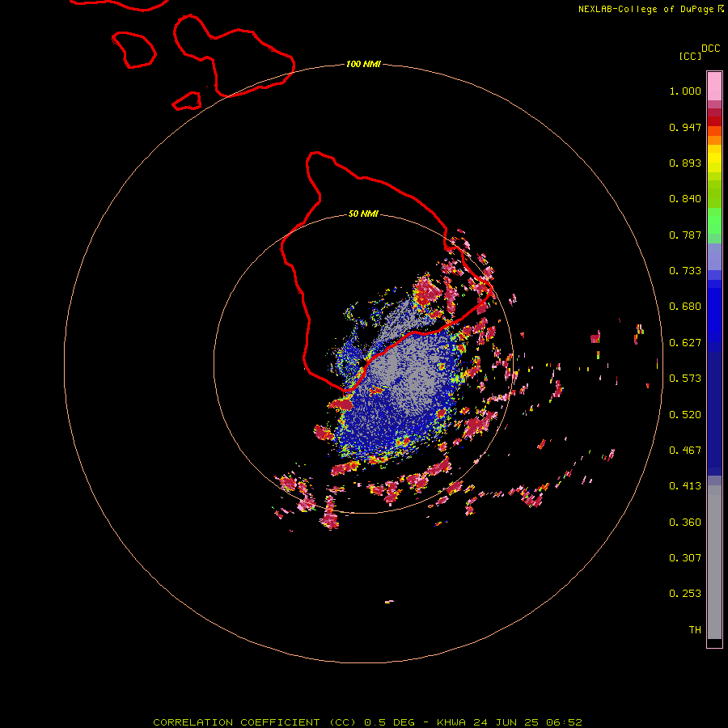Click the 50 NMI range ring label
The width and height of the screenshot is (728, 728).
click(363, 214)
